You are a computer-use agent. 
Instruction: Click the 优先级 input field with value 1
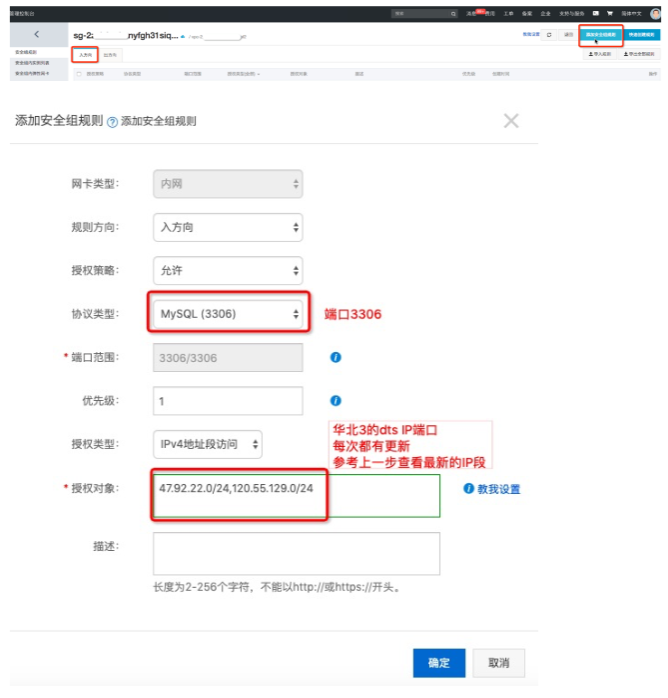point(228,401)
